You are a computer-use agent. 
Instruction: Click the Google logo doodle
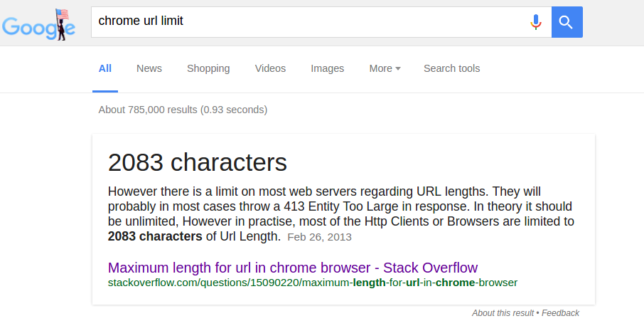click(x=39, y=26)
